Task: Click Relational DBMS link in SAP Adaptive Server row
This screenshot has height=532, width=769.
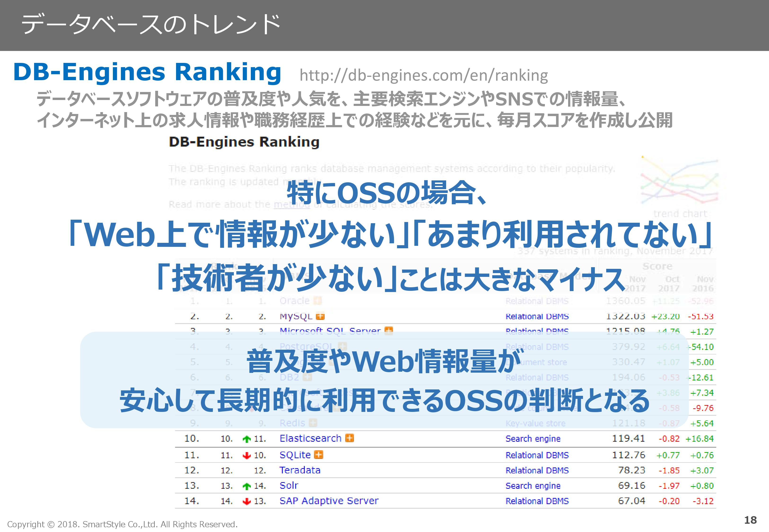Action: (x=537, y=501)
